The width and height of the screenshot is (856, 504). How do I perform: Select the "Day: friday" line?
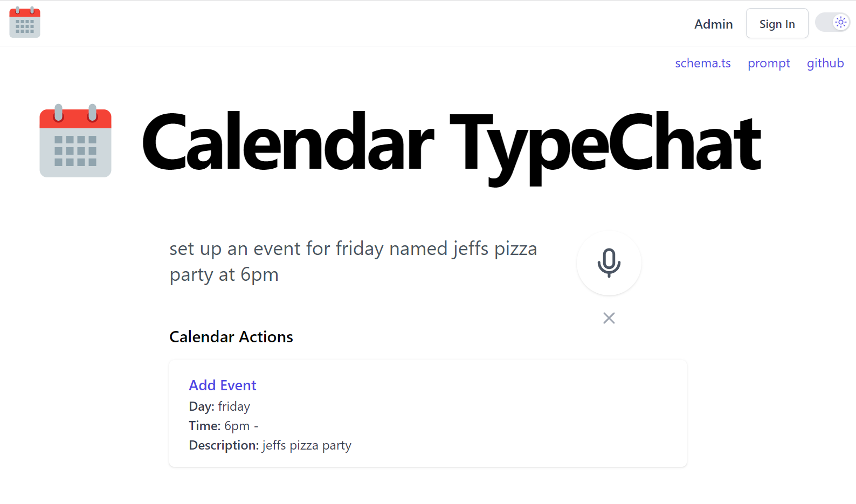219,406
